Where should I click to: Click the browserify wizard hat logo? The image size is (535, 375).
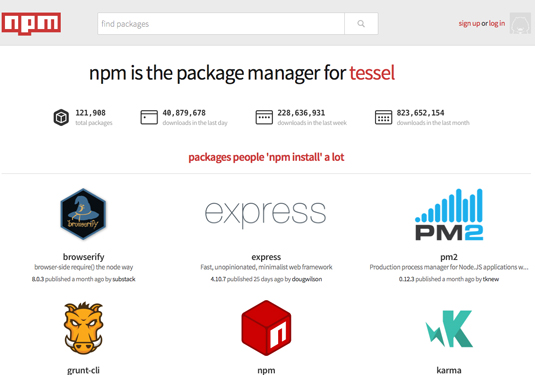tap(83, 214)
